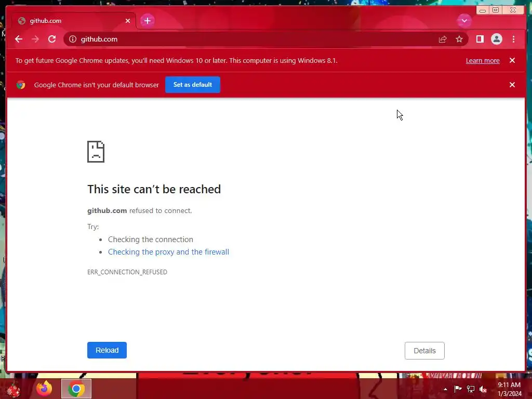Close the github.com tab
The height and width of the screenshot is (399, 532).
click(128, 21)
